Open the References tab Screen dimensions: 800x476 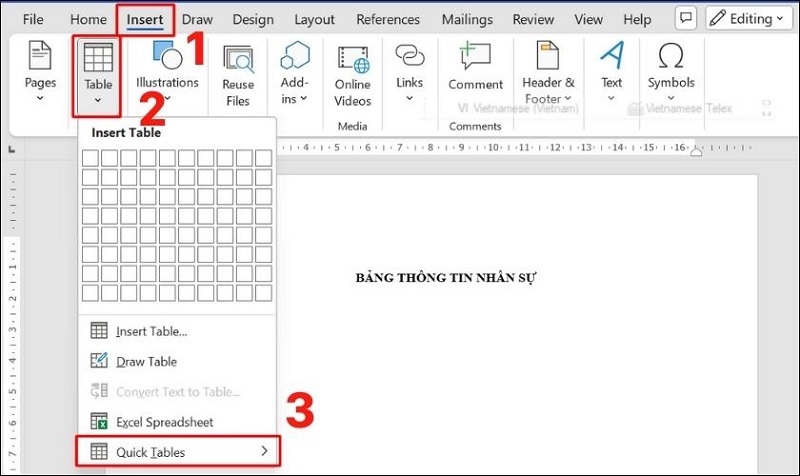[x=388, y=19]
